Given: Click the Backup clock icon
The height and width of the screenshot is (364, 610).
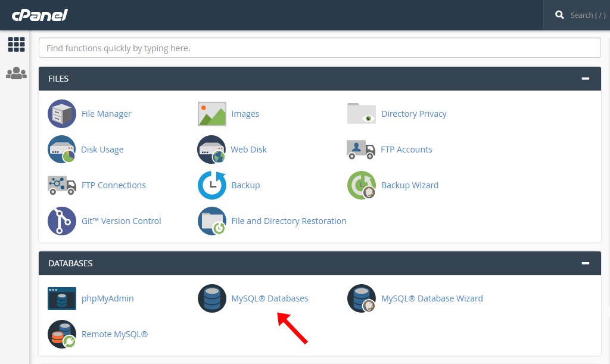Looking at the screenshot, I should 211,185.
